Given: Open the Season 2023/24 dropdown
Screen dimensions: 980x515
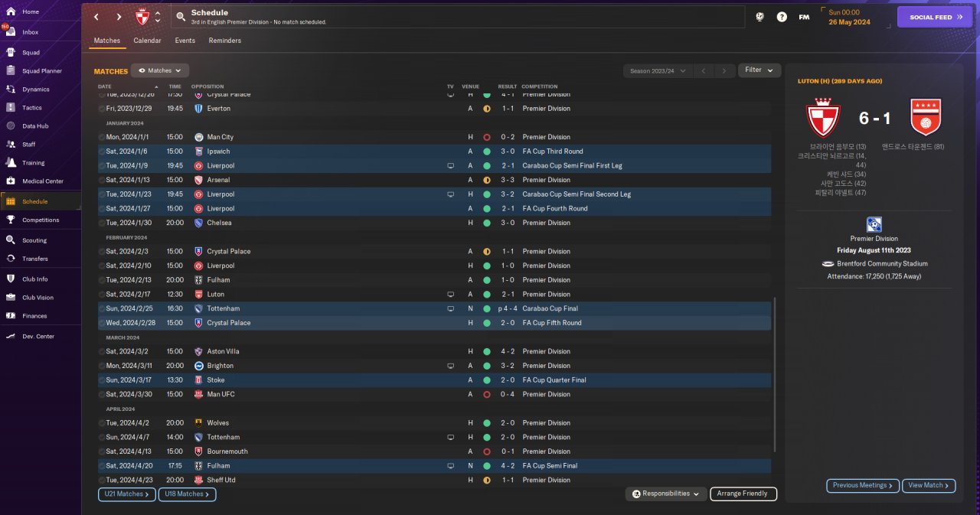Looking at the screenshot, I should point(658,71).
